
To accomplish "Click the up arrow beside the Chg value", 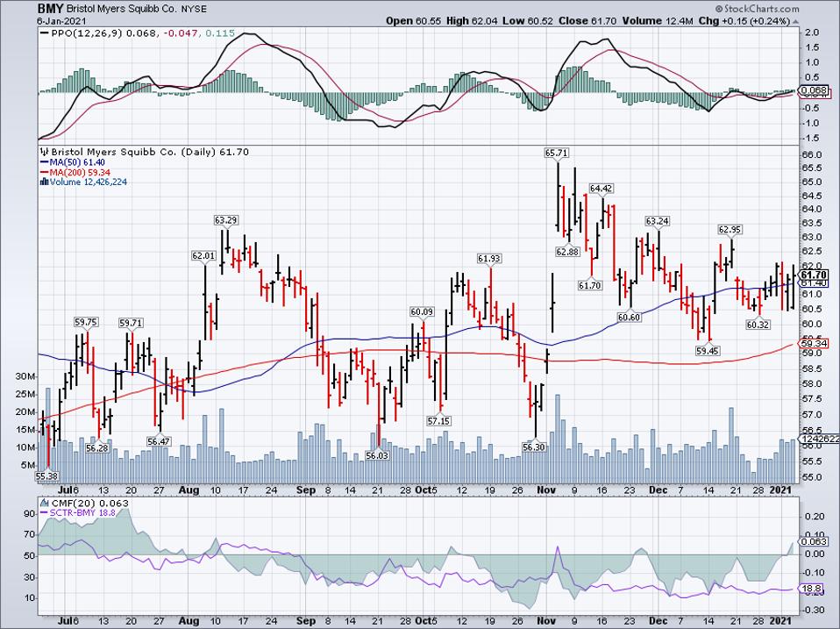I will click(x=795, y=21).
